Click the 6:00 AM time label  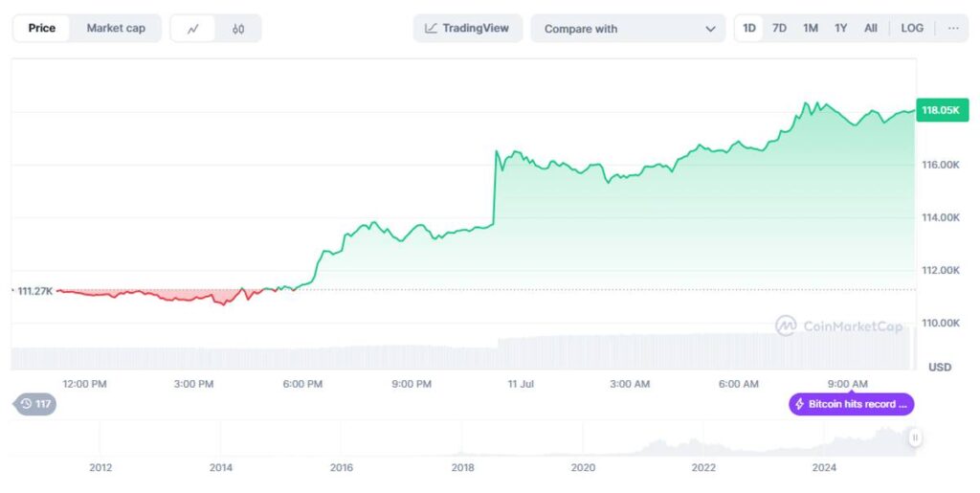pos(738,384)
